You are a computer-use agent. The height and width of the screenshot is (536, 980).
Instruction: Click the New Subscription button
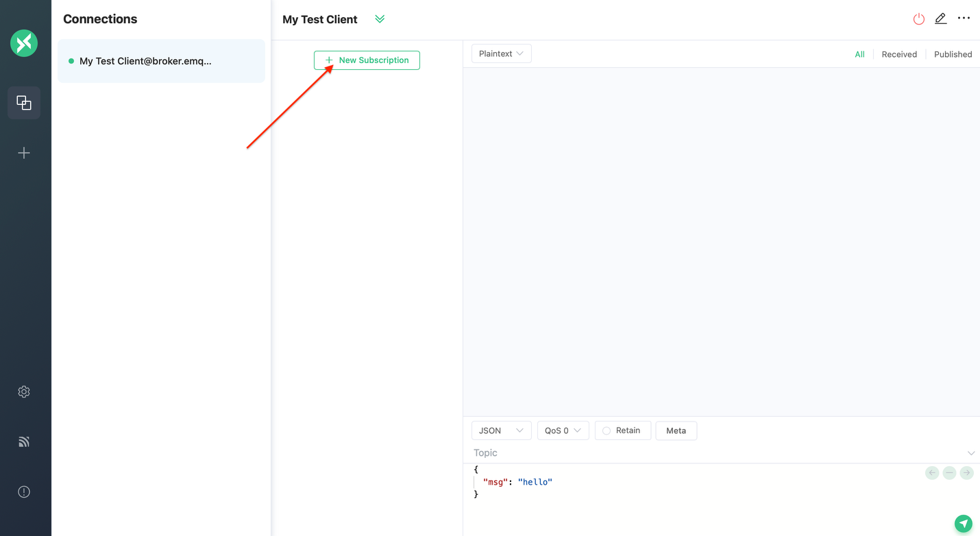pyautogui.click(x=367, y=60)
